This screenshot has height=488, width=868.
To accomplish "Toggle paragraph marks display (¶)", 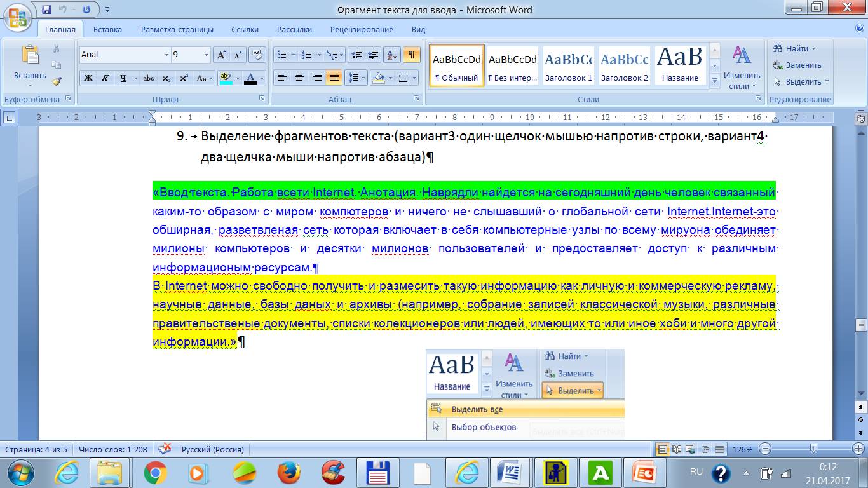I will tap(412, 55).
